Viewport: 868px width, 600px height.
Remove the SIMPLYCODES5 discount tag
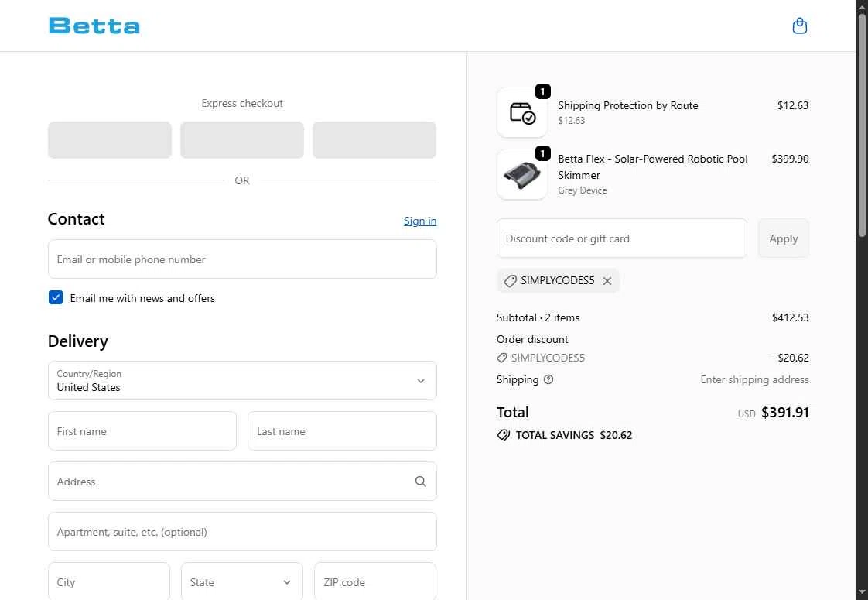point(607,281)
